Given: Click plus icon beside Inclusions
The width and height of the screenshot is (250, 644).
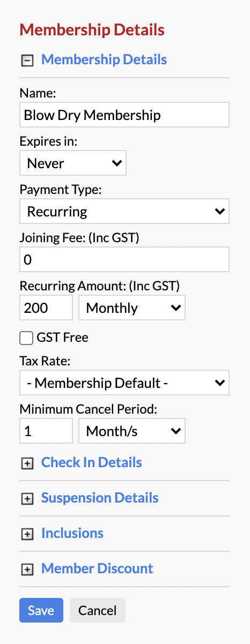Looking at the screenshot, I should [27, 534].
